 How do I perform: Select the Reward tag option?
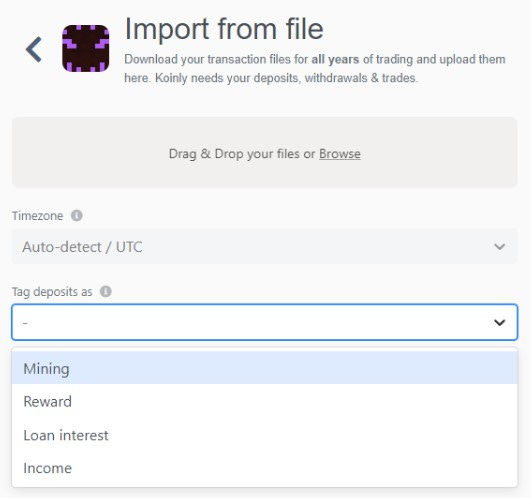264,401
